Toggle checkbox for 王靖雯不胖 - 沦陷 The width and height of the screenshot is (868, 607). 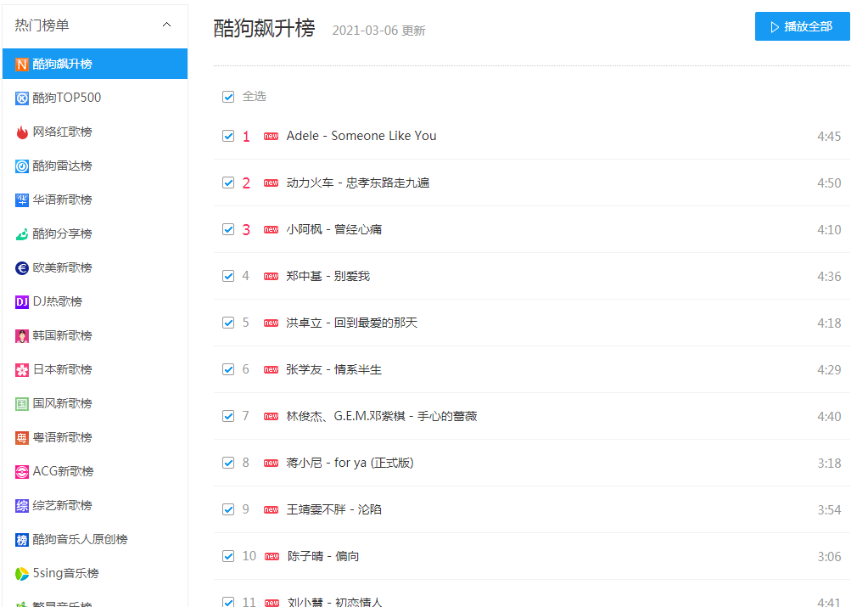tap(228, 509)
